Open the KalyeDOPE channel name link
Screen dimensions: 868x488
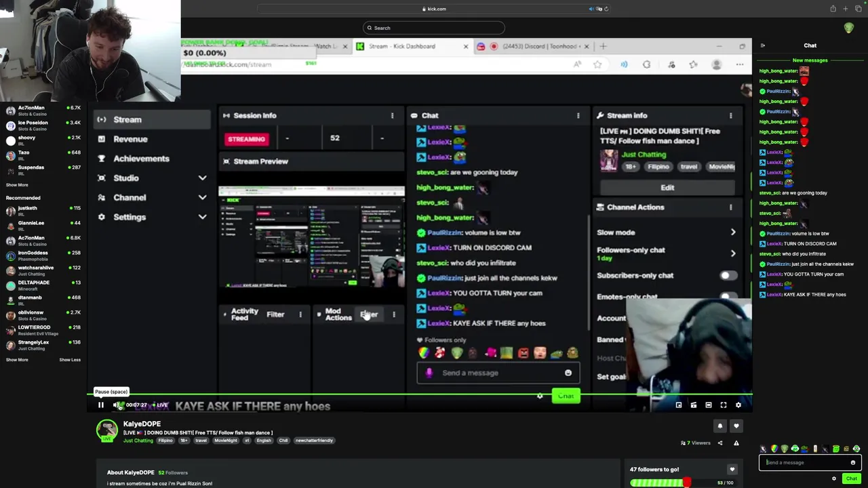coord(142,424)
